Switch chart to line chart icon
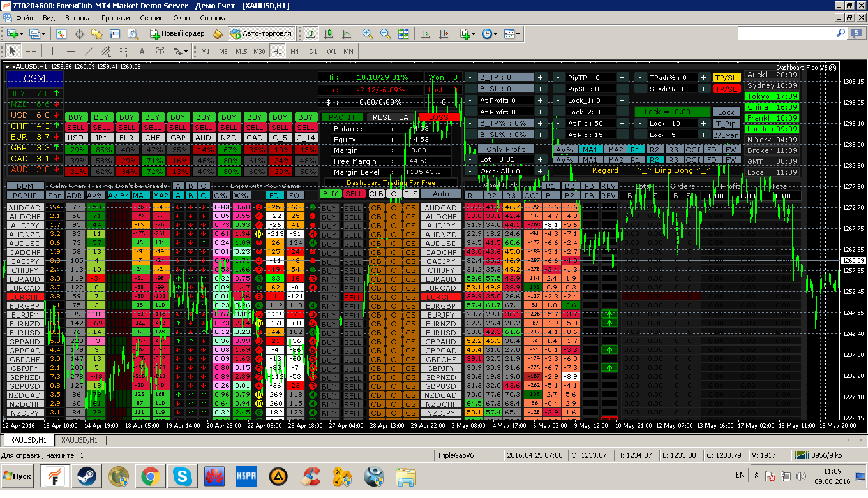The width and height of the screenshot is (868, 498). [x=347, y=33]
